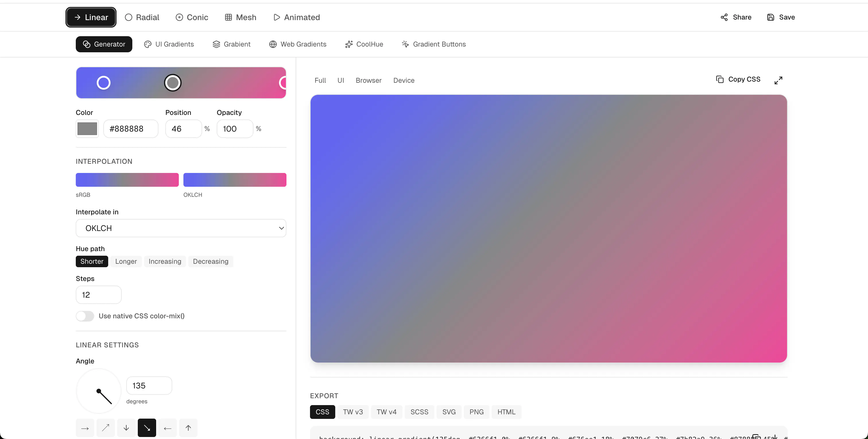Click the Share button

736,17
